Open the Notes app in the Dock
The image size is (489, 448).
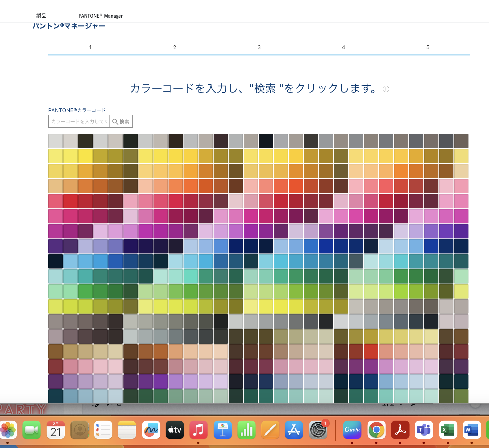coord(127,430)
